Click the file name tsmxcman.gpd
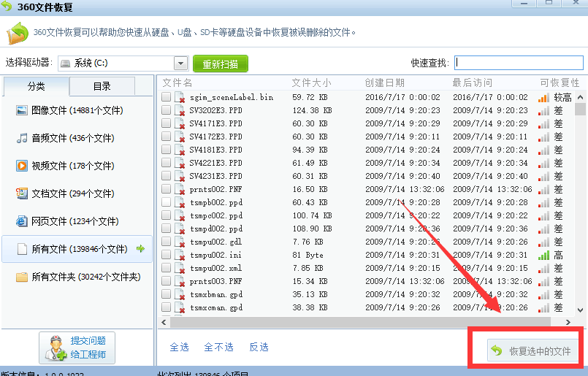The image size is (588, 376). [216, 308]
